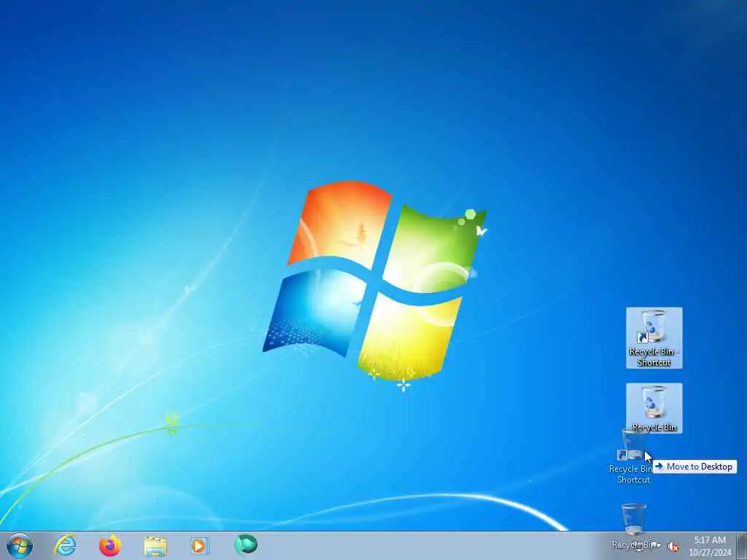
Task: Select the highlighted Recycle Bin desktop icon
Action: (654, 408)
